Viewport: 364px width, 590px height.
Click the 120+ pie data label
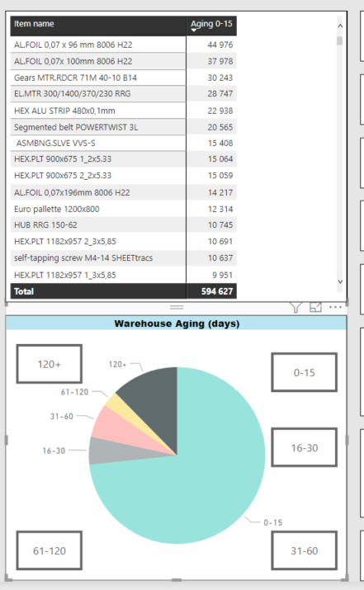point(117,364)
